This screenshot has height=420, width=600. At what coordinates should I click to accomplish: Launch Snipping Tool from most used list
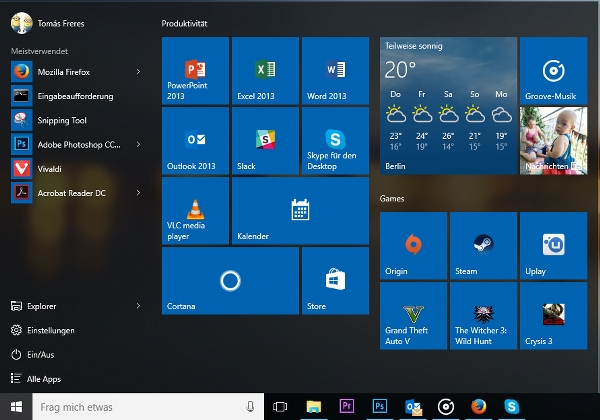pos(77,120)
